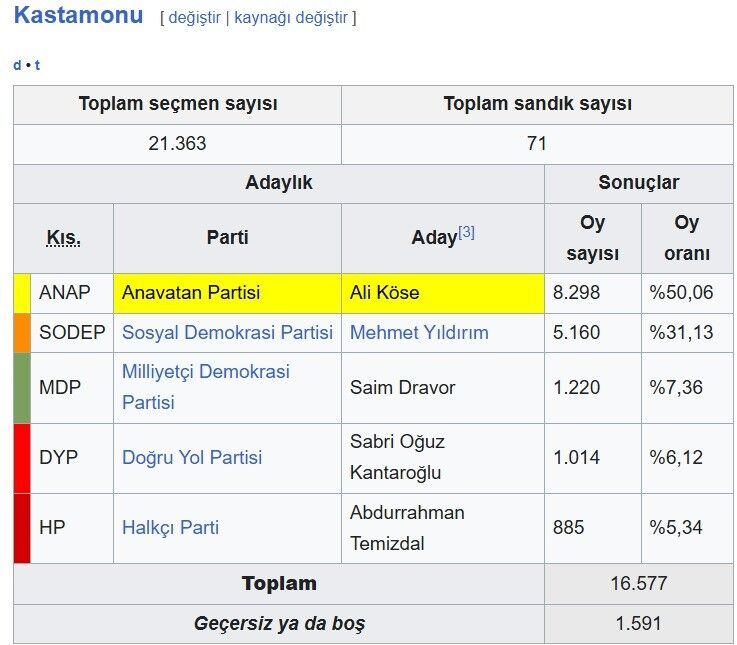Select the 'Ali Köse' candidate cell
The image size is (737, 645).
click(x=443, y=293)
